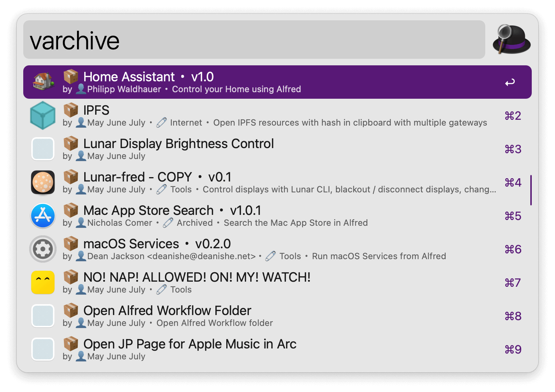Screen dimensions: 555x392
Task: Click the ⌘6 shortcut label
Action: [513, 249]
